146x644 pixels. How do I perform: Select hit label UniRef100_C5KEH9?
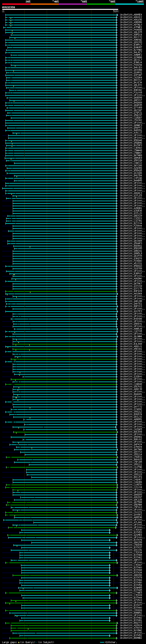pos(131,545)
